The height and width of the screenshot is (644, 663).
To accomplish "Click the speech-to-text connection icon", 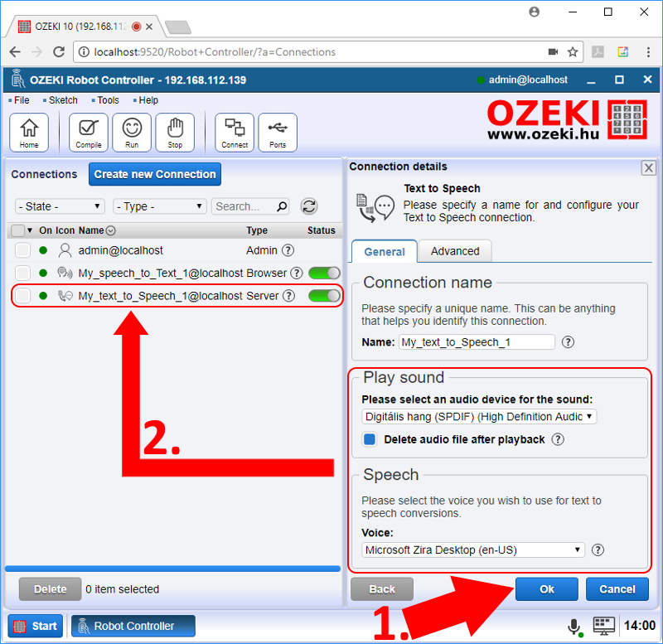I will coord(65,274).
